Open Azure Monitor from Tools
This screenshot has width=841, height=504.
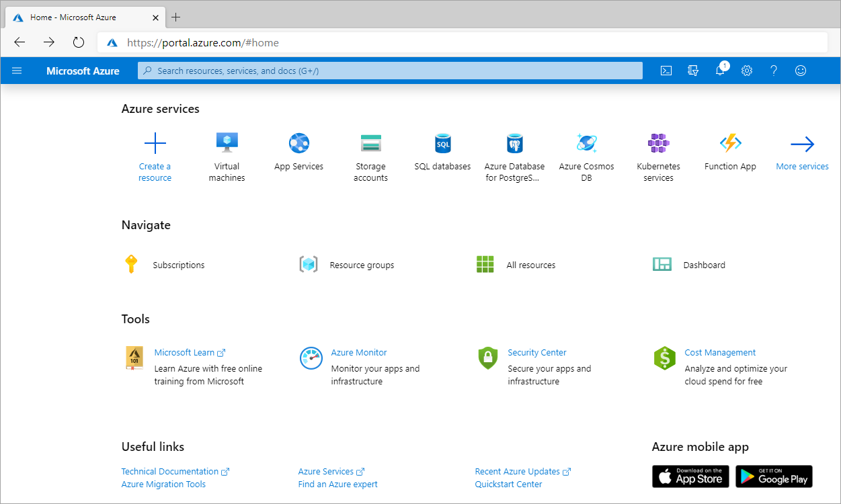tap(359, 352)
